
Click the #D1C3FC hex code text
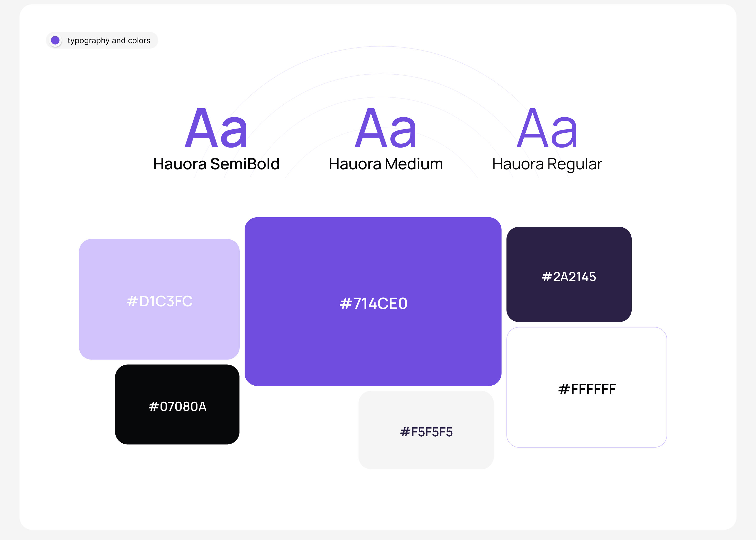159,301
